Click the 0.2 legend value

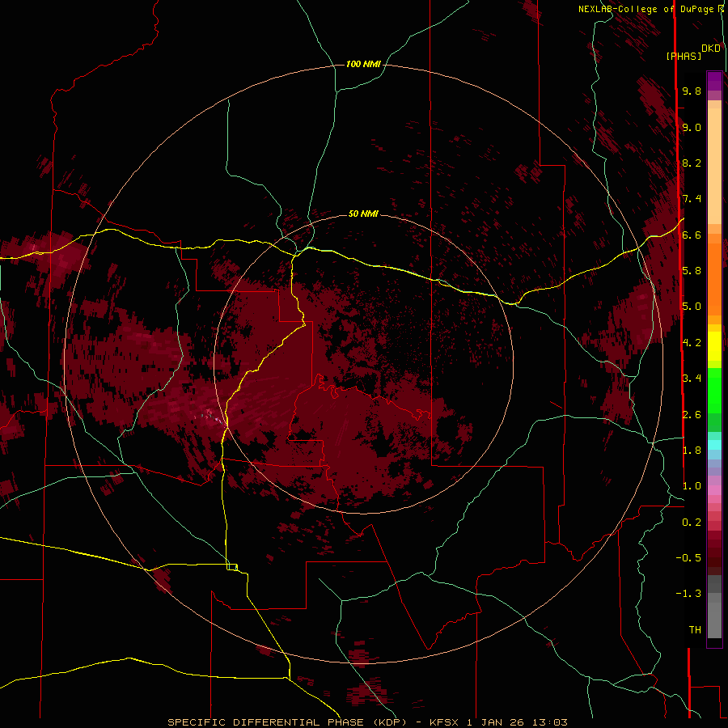pos(692,523)
